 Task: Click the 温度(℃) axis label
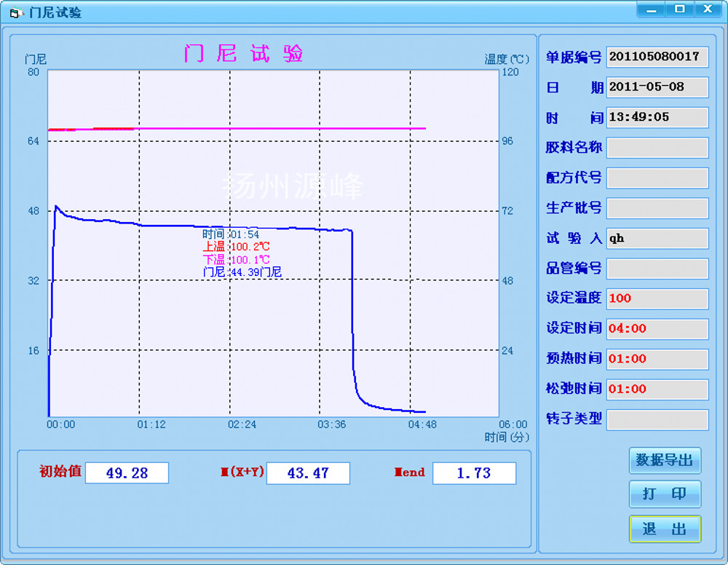tap(507, 59)
